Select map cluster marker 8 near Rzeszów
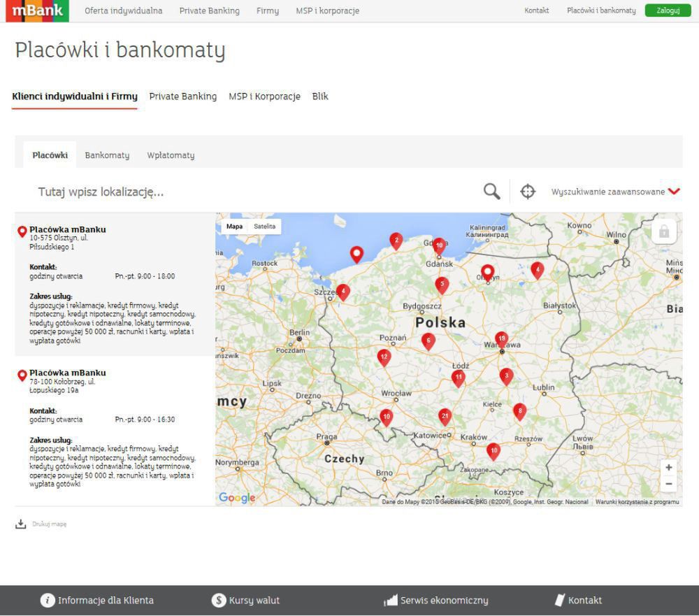The height and width of the screenshot is (616, 699). pos(520,412)
